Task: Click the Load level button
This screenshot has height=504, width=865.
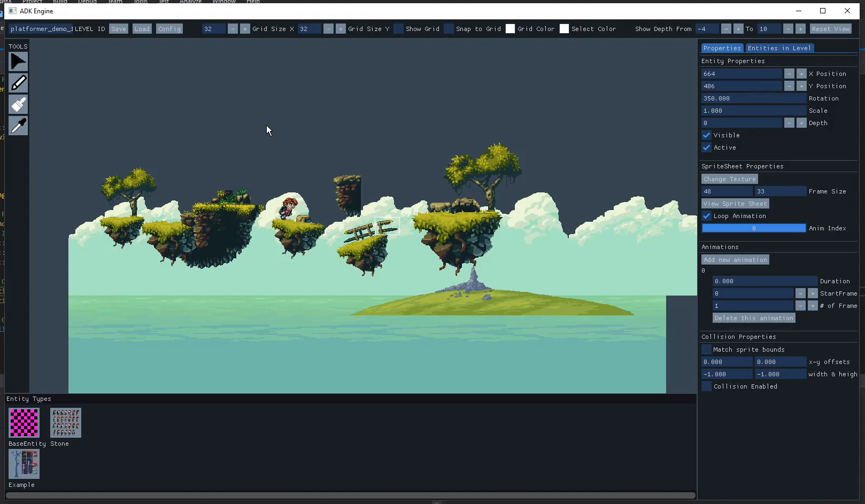Action: pos(142,29)
